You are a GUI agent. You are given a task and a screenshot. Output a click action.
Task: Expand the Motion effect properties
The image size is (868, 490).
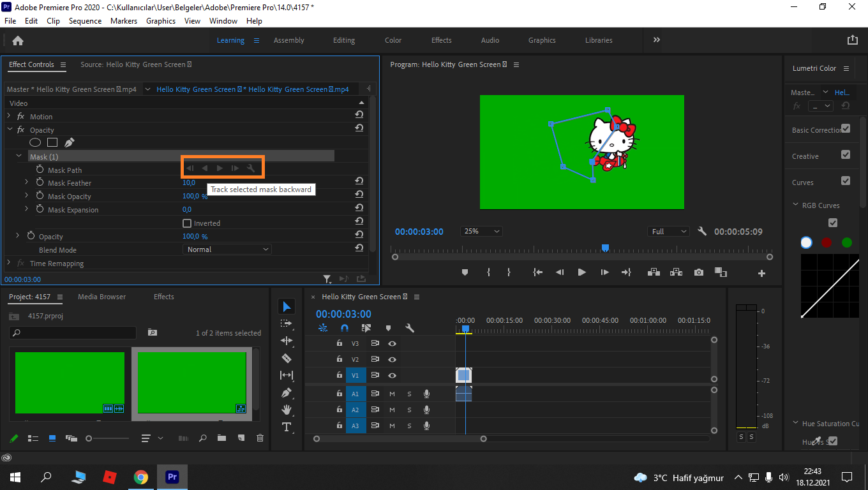(x=9, y=116)
